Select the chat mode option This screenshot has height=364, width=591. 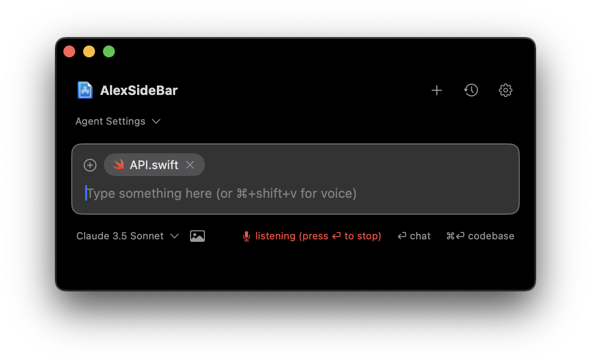pyautogui.click(x=414, y=236)
